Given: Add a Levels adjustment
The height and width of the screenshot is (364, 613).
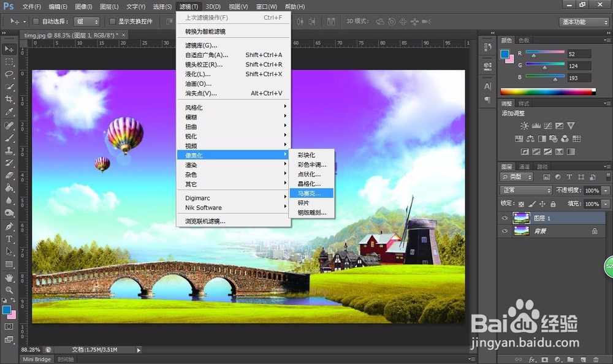Looking at the screenshot, I should [x=536, y=126].
